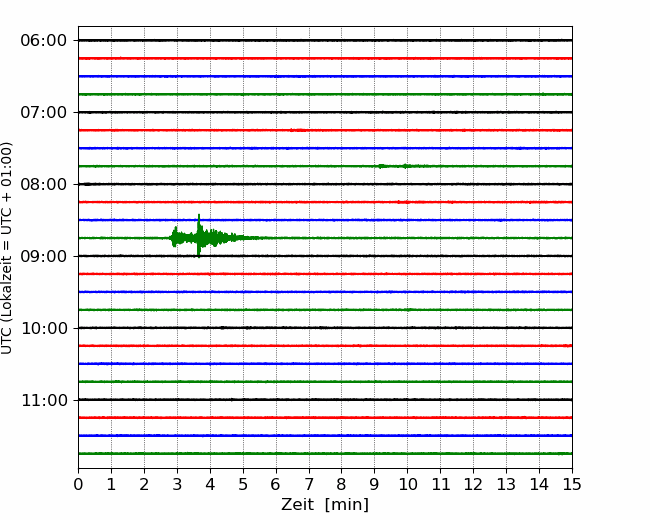The width and height of the screenshot is (650, 520).
Task: Click the x-axis tick label 13
Action: coord(506,484)
